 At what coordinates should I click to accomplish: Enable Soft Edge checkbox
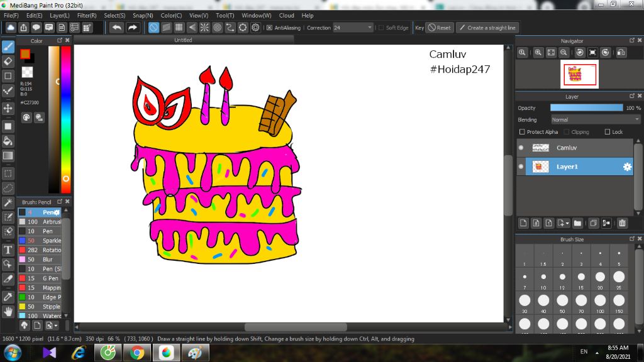coord(380,28)
